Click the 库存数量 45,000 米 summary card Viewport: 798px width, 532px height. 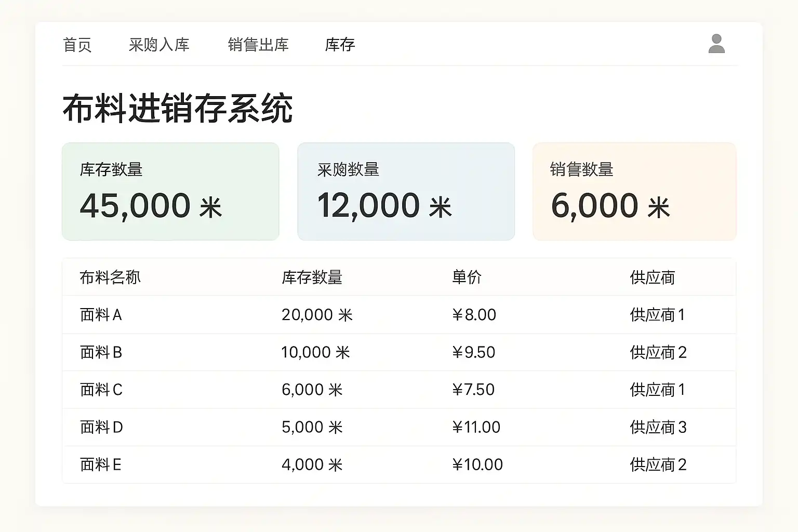(x=170, y=191)
